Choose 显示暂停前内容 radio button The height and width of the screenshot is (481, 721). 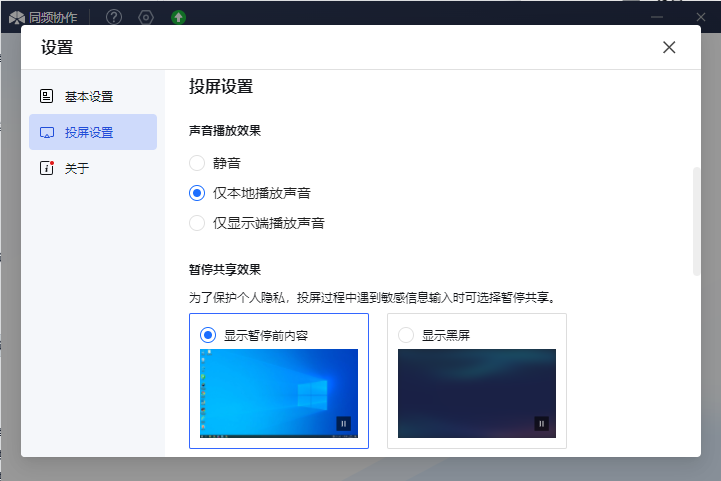208,335
